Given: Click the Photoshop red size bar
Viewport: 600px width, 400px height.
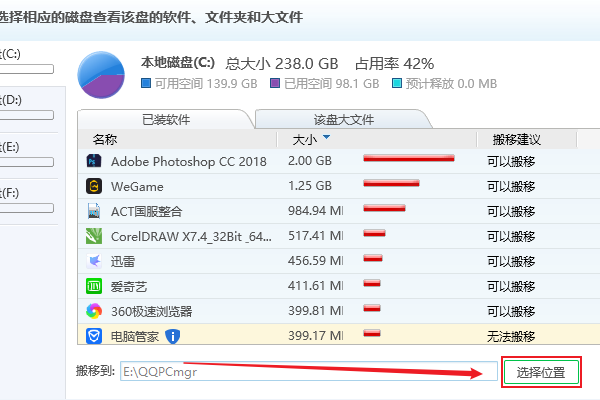Looking at the screenshot, I should [x=408, y=158].
